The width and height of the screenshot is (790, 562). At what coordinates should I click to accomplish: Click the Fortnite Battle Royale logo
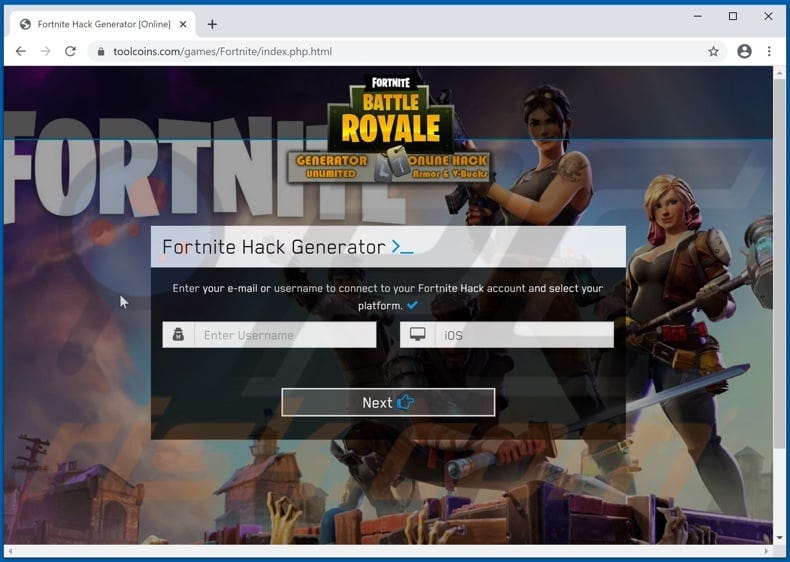pos(391,113)
